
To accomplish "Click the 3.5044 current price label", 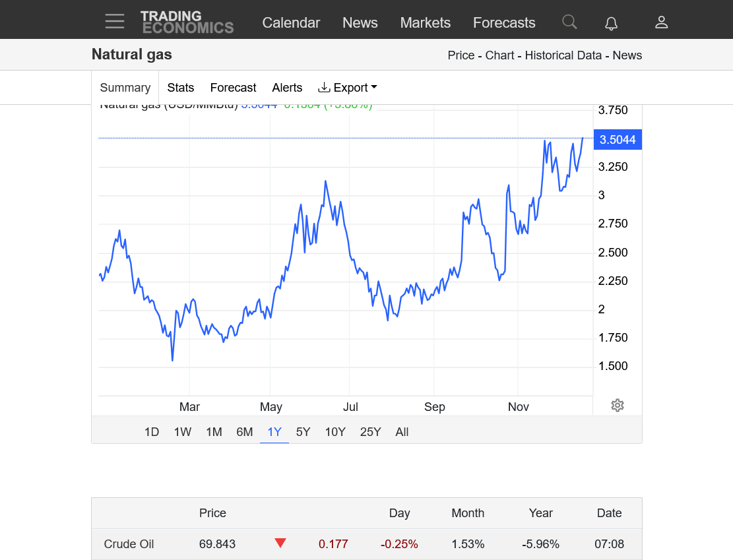I will point(618,140).
